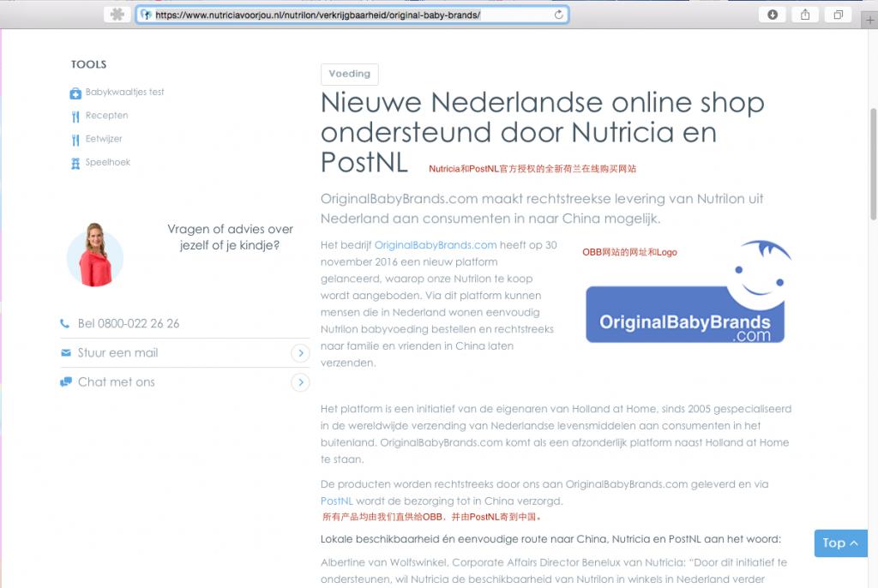Click the reload page icon in address bar
The image size is (878, 588).
tap(558, 15)
